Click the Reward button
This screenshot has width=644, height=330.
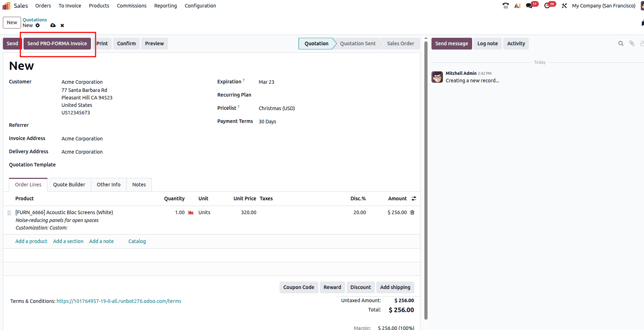(332, 287)
